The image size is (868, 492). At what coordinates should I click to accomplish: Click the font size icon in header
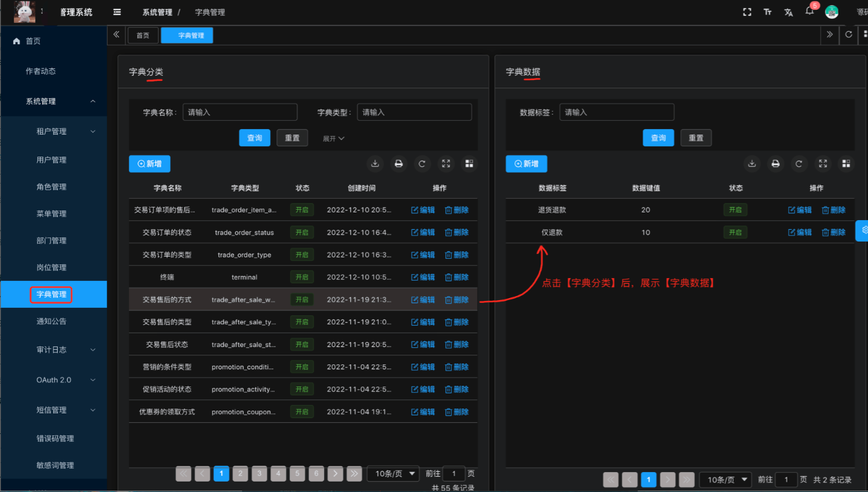[767, 12]
